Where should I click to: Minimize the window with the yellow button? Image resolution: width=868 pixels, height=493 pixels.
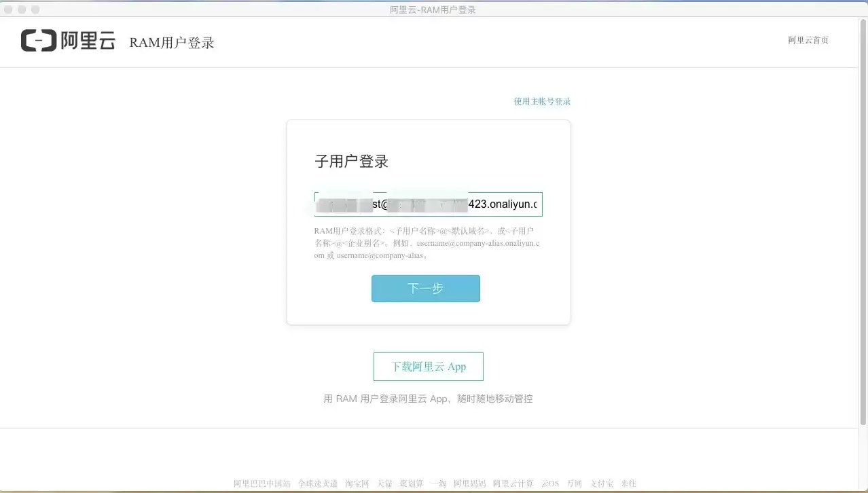click(x=22, y=10)
